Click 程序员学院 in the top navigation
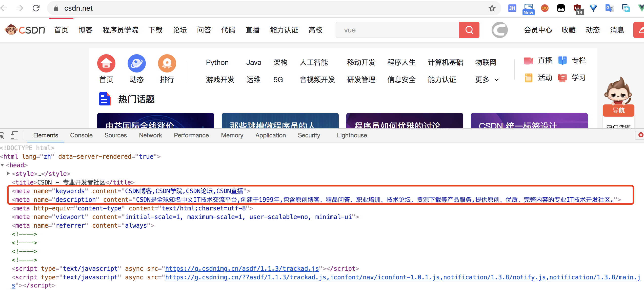This screenshot has width=644, height=290. pyautogui.click(x=120, y=30)
